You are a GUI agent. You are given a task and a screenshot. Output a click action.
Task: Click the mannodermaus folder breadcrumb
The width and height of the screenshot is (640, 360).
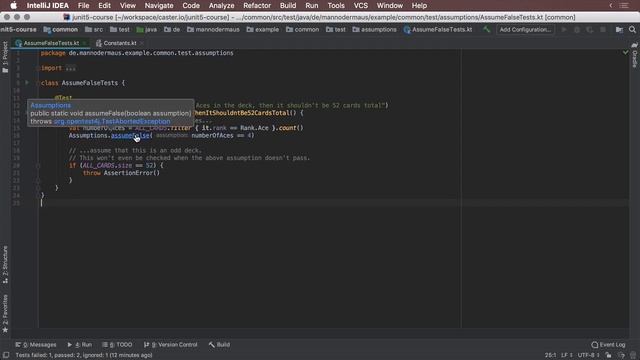213,29
